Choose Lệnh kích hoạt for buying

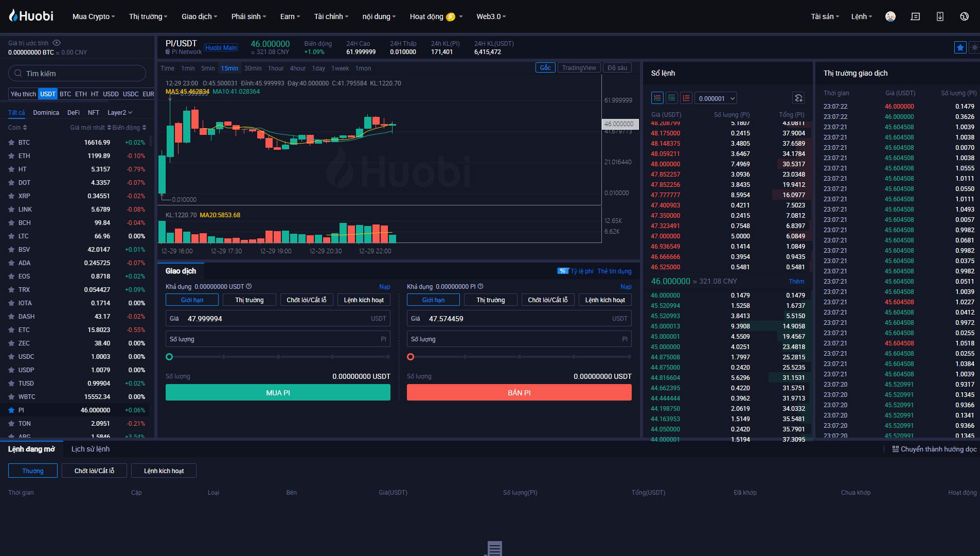click(364, 300)
